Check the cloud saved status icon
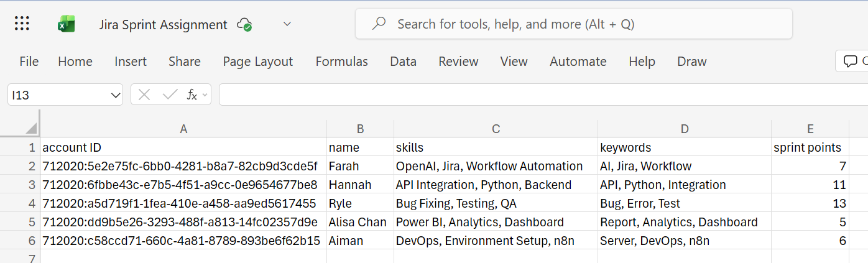This screenshot has width=868, height=263. [244, 25]
